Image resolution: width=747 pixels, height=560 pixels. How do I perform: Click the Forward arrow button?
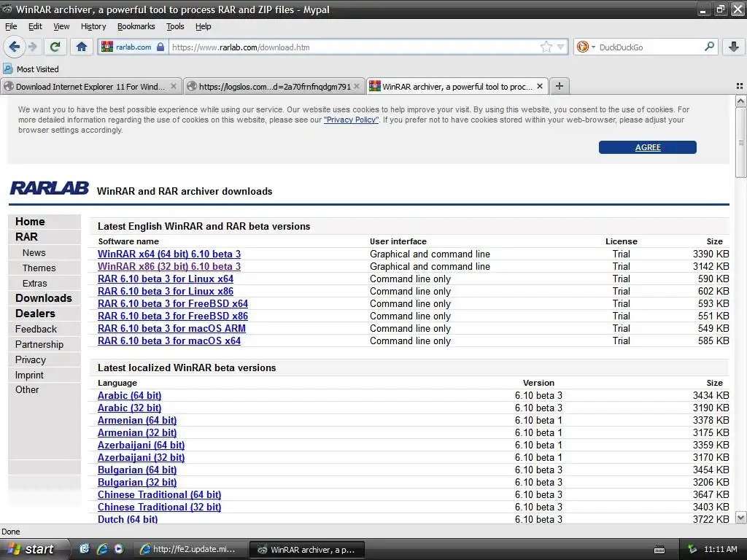[x=32, y=47]
